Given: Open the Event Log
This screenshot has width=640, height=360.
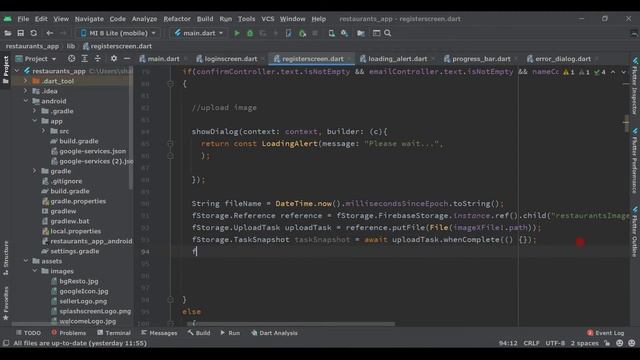Looking at the screenshot, I should click(605, 333).
